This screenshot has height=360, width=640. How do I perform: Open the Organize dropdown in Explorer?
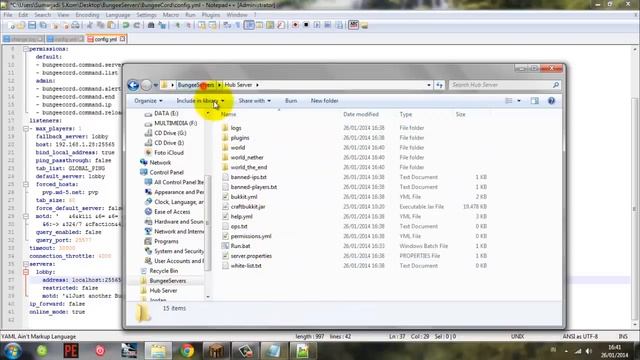[x=148, y=101]
